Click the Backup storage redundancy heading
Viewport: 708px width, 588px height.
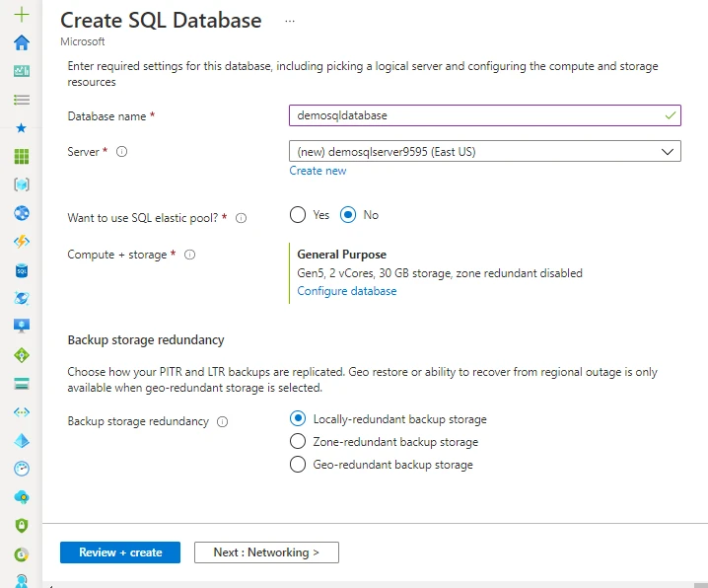pos(146,339)
